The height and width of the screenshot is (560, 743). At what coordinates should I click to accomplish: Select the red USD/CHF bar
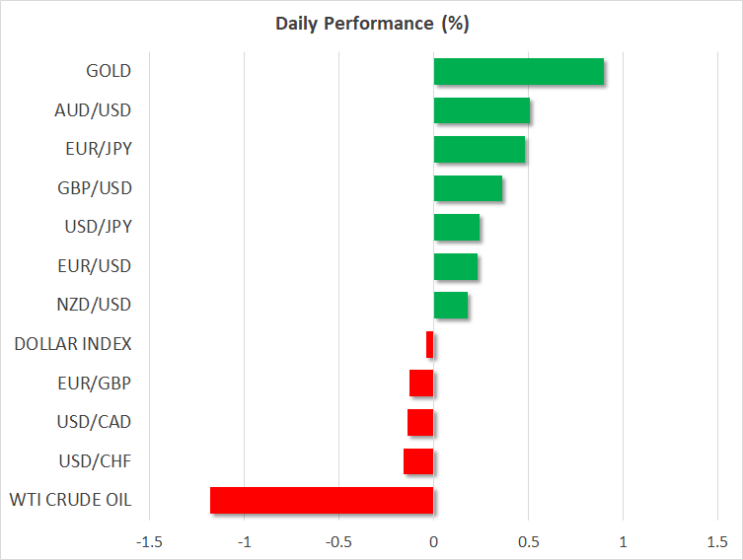pyautogui.click(x=418, y=461)
